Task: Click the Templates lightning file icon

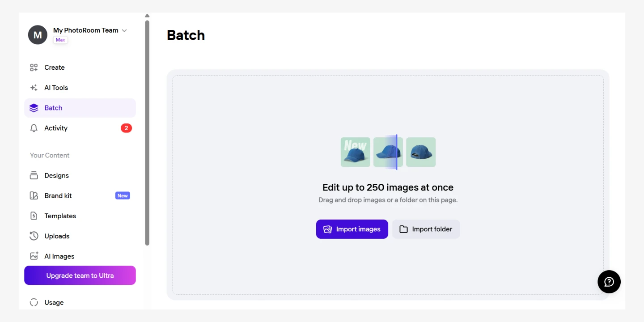Action: (x=34, y=216)
